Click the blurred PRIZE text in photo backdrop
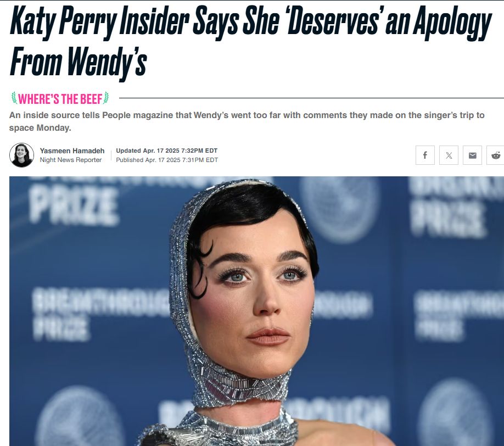 (x=73, y=206)
